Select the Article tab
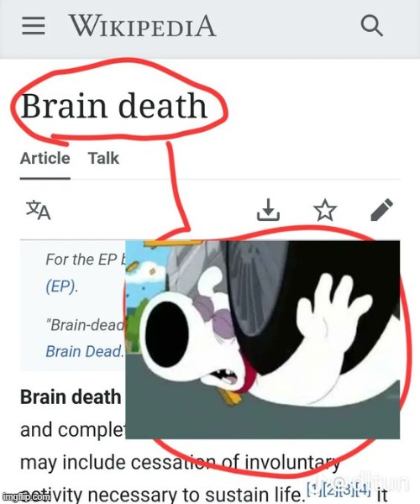Screen dimensions: 420x504 coord(45,158)
